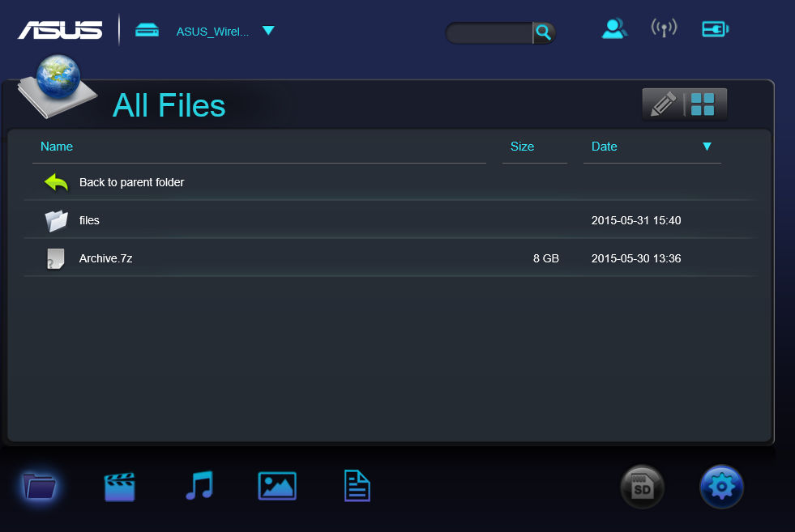This screenshot has height=532, width=795.
Task: Go back with the green arrow icon
Action: point(56,182)
